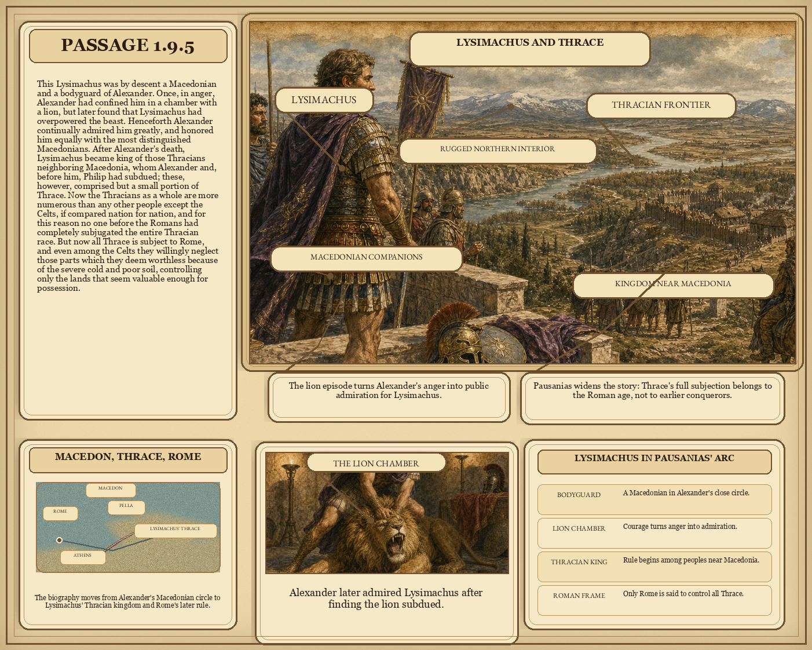Click the MACEDONIAN COMPANIONS label

click(x=367, y=258)
